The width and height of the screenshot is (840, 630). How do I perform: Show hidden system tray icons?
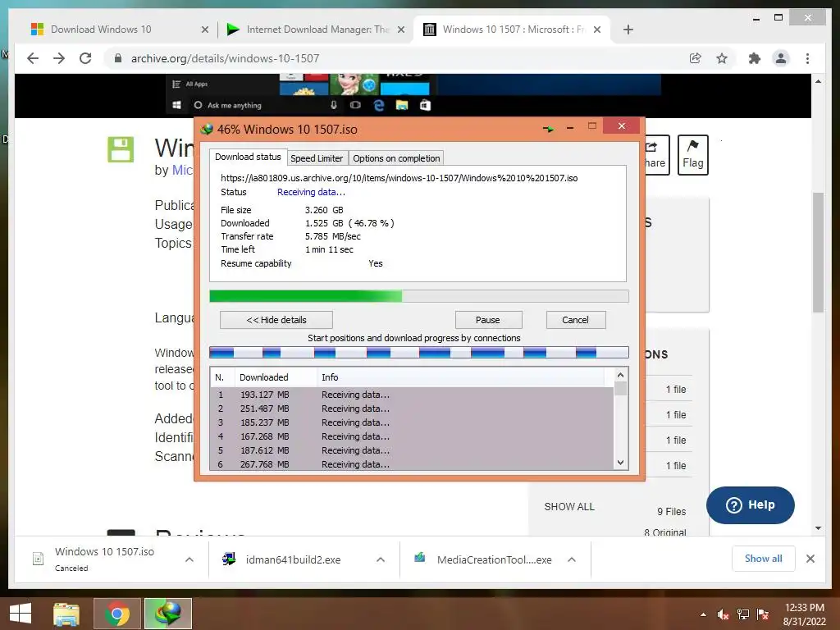pyautogui.click(x=703, y=614)
